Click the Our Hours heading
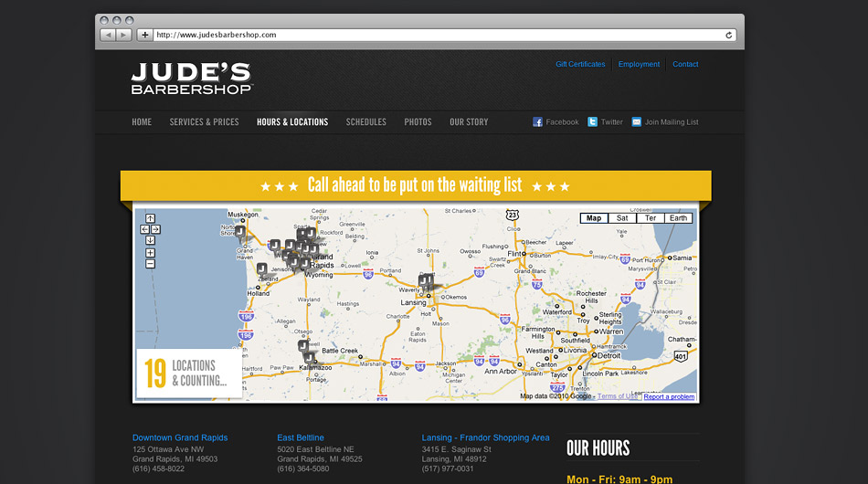Screen dimensions: 868x484 [x=598, y=448]
